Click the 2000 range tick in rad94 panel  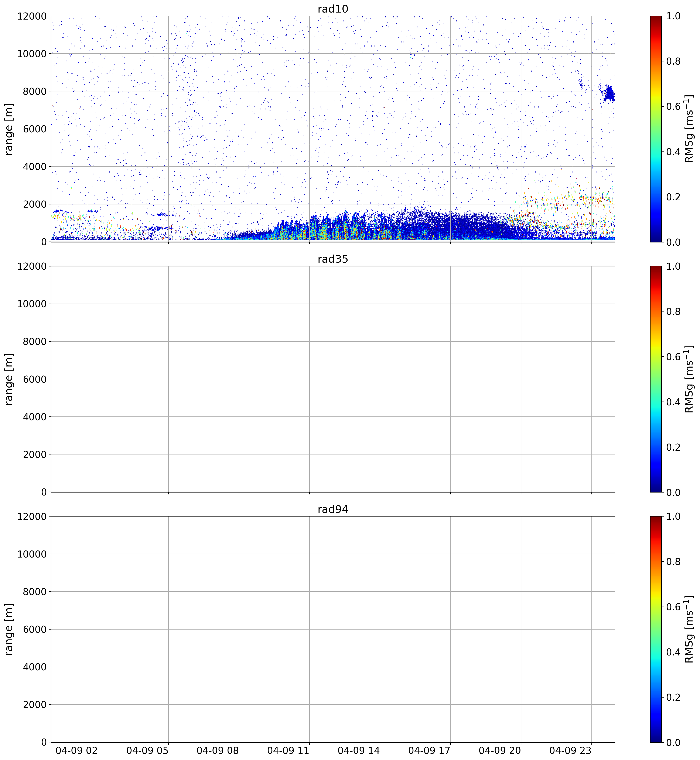pyautogui.click(x=34, y=705)
